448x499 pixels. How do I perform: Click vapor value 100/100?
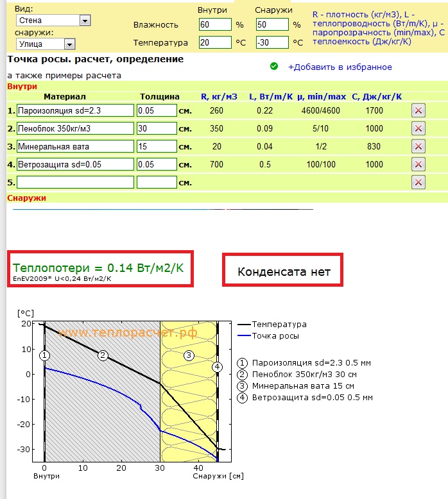click(321, 165)
